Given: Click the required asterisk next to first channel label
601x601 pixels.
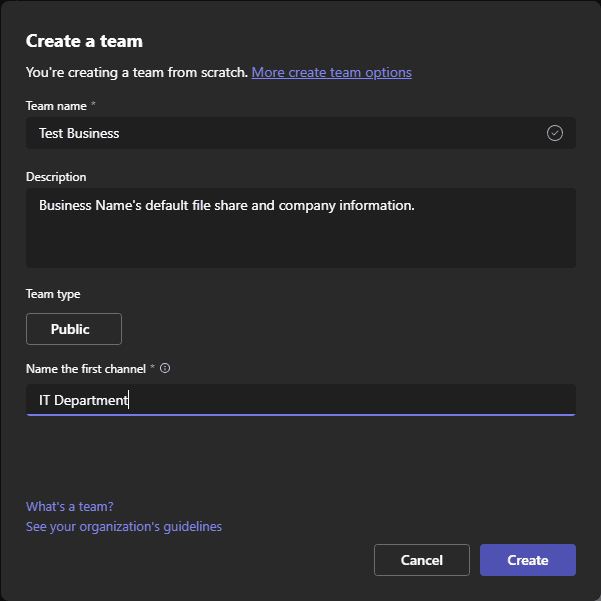Looking at the screenshot, I should coord(153,368).
